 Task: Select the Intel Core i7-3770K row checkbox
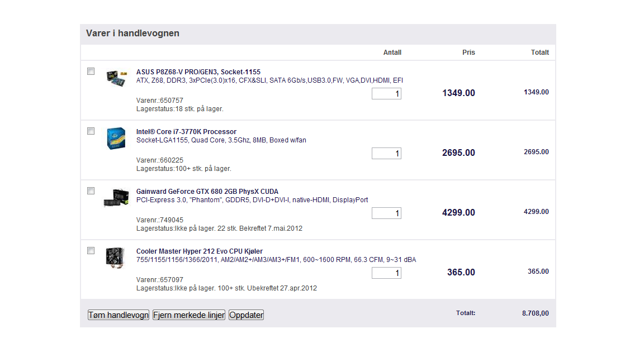point(91,131)
